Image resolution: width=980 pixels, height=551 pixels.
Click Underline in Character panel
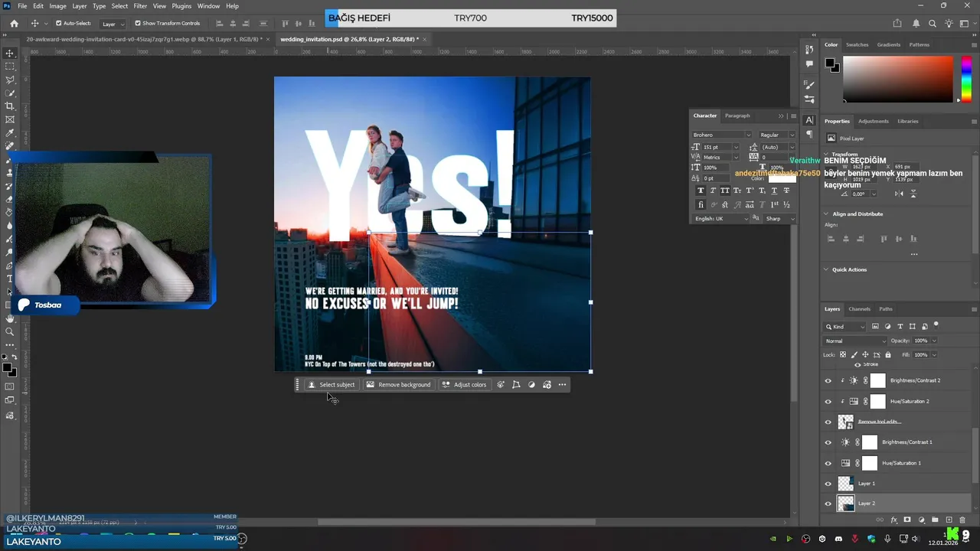[x=774, y=191]
